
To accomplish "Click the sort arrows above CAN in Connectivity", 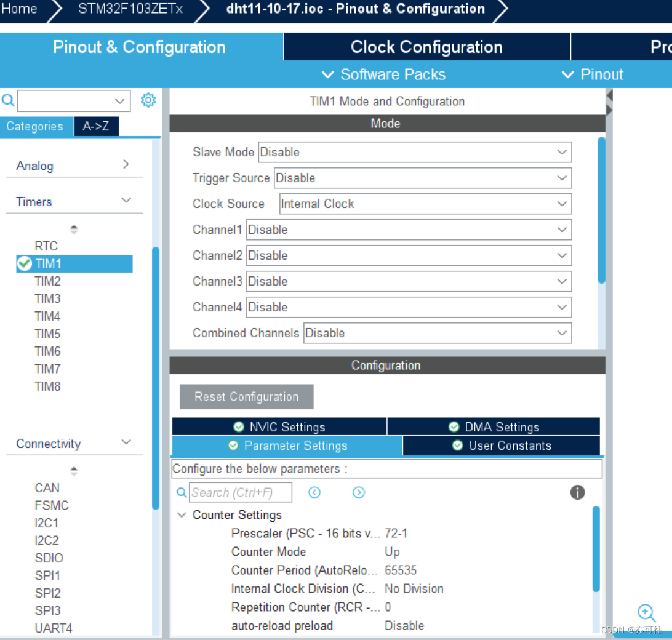I will pyautogui.click(x=74, y=471).
